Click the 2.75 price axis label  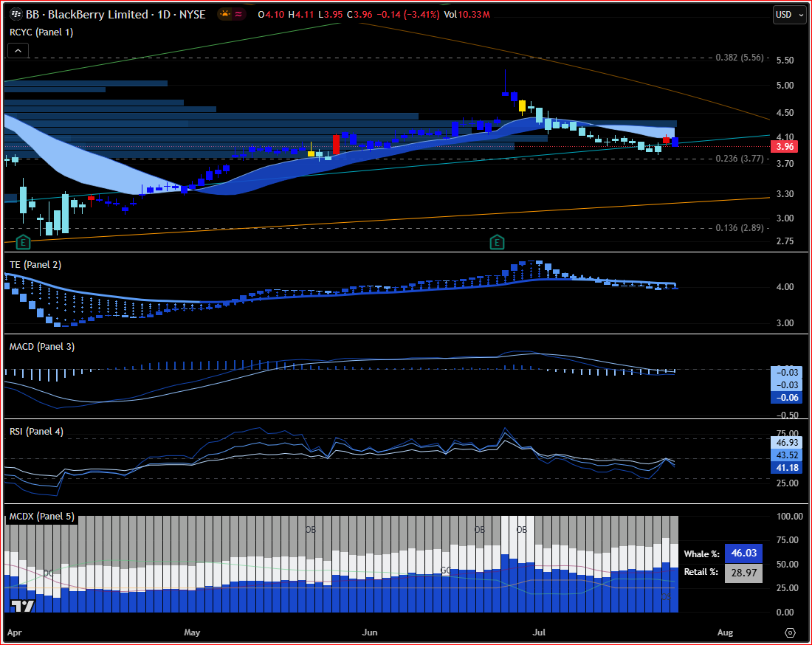pyautogui.click(x=785, y=241)
